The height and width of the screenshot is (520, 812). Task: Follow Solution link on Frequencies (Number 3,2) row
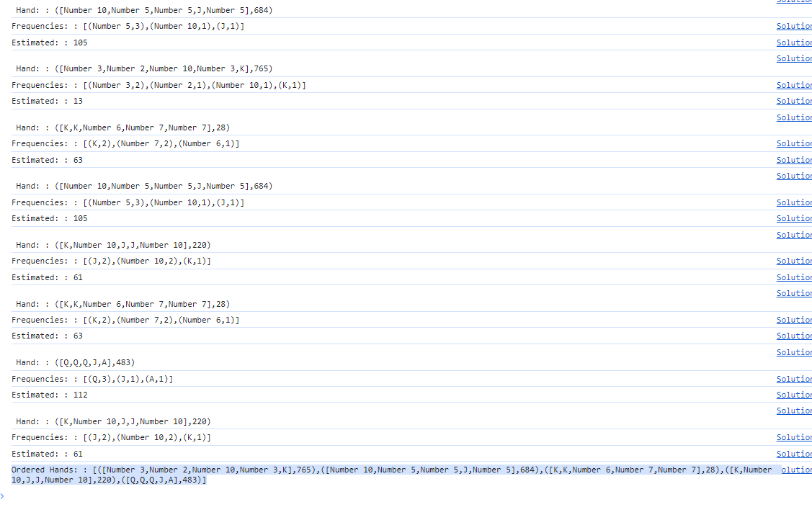[793, 85]
